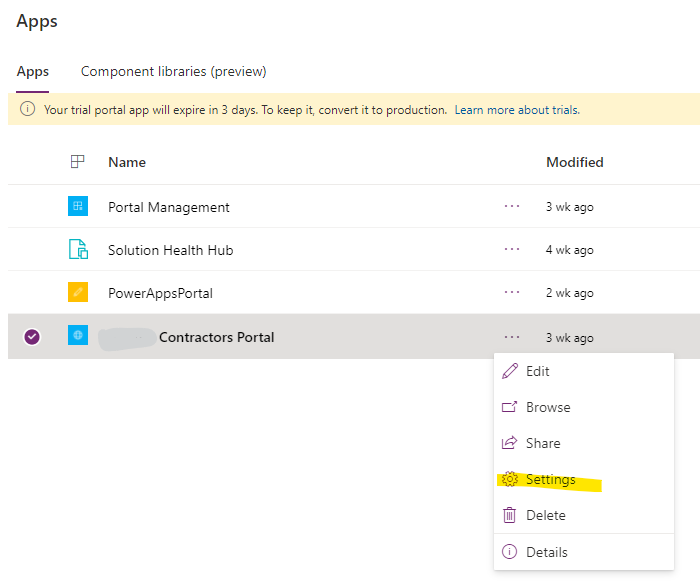This screenshot has width=700, height=584.
Task: Click the Solution Health Hub app icon
Action: coord(78,249)
